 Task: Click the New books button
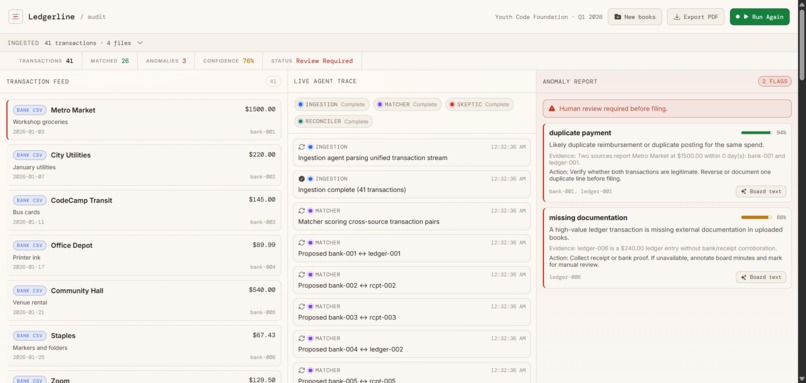pyautogui.click(x=634, y=16)
